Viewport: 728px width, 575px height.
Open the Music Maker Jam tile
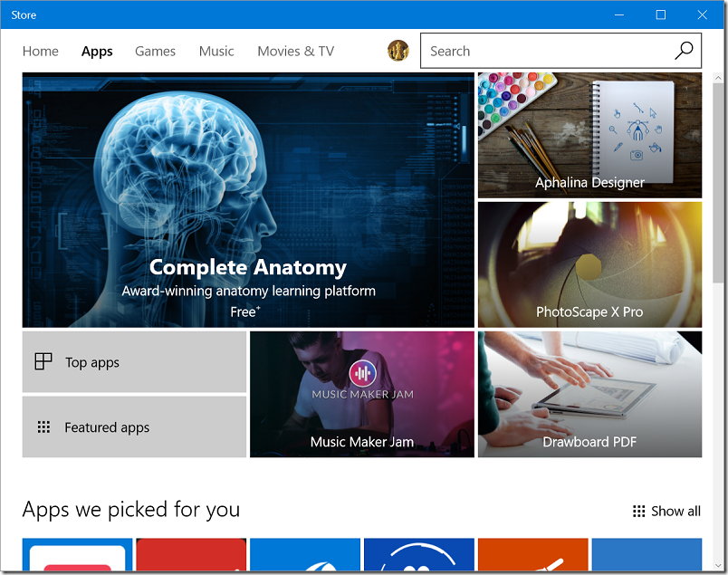click(362, 394)
